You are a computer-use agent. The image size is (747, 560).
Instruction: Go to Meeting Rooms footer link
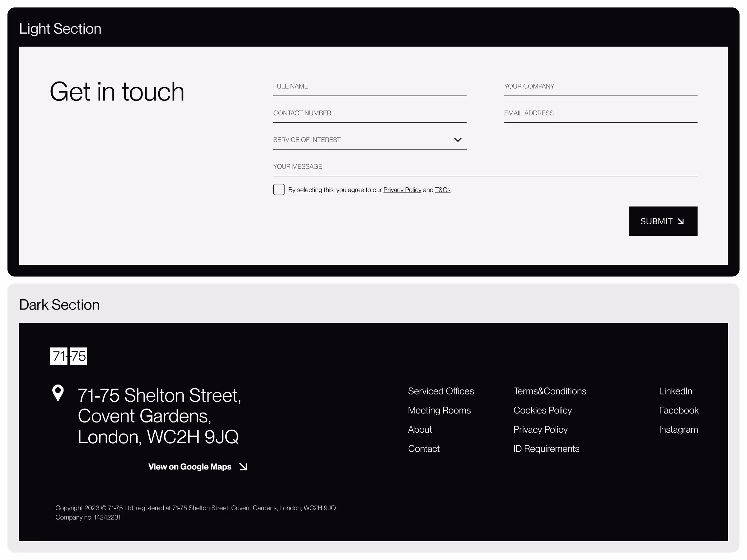pyautogui.click(x=439, y=410)
